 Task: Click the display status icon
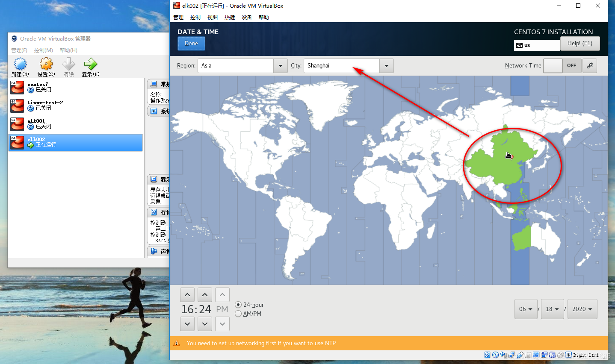pyautogui.click(x=536, y=355)
